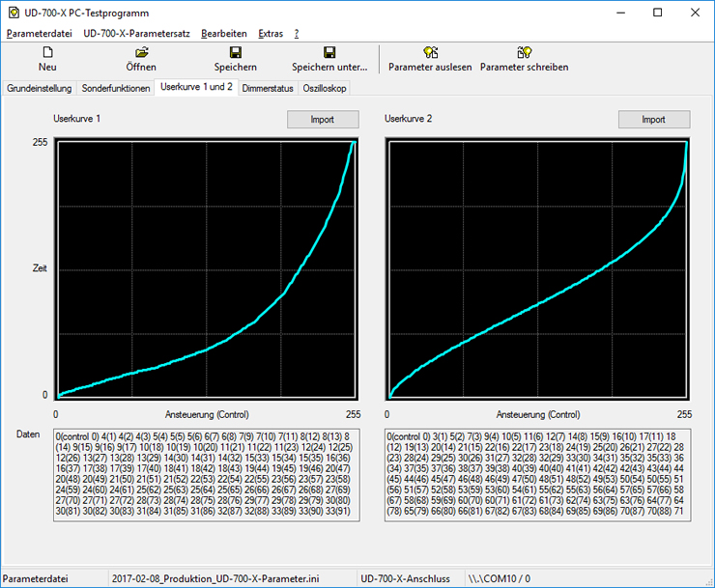Open a file with the Öffnen icon
The image size is (715, 588).
141,52
